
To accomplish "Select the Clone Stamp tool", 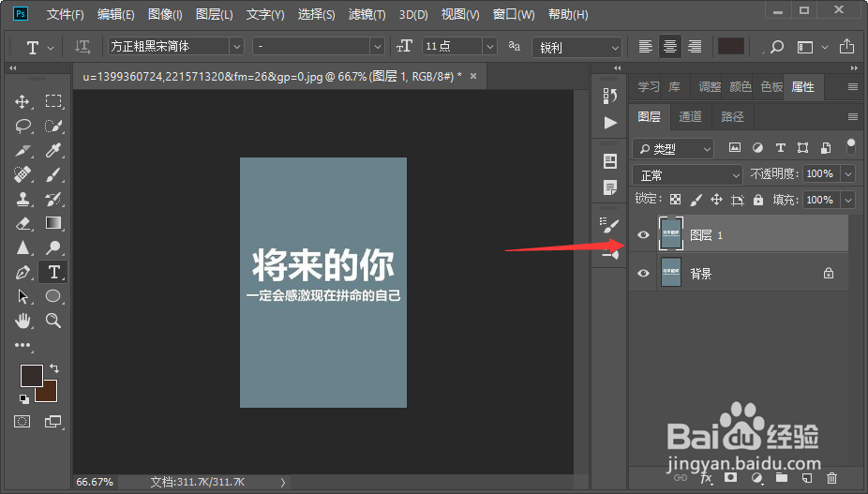I will point(22,199).
